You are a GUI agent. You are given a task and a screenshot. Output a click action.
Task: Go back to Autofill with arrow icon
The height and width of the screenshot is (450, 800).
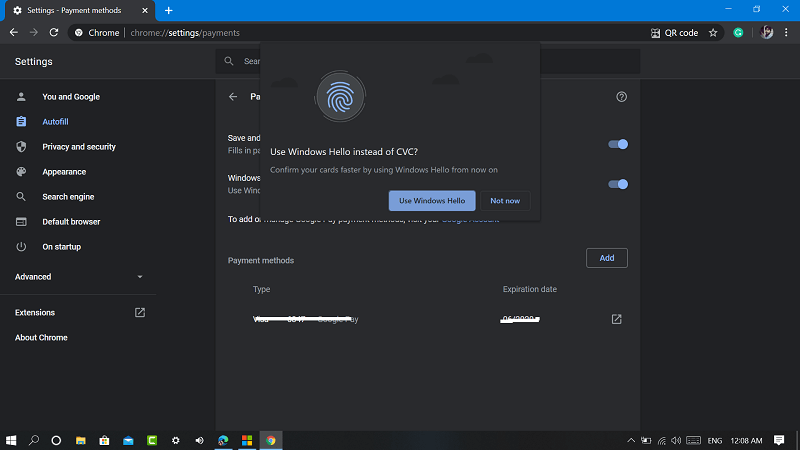(x=233, y=96)
